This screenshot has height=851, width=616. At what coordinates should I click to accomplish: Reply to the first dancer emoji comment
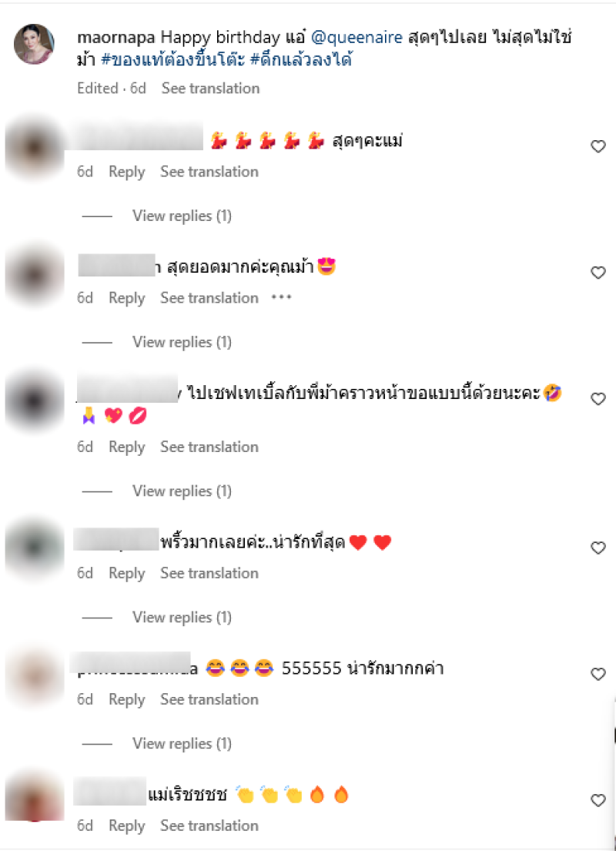(127, 172)
